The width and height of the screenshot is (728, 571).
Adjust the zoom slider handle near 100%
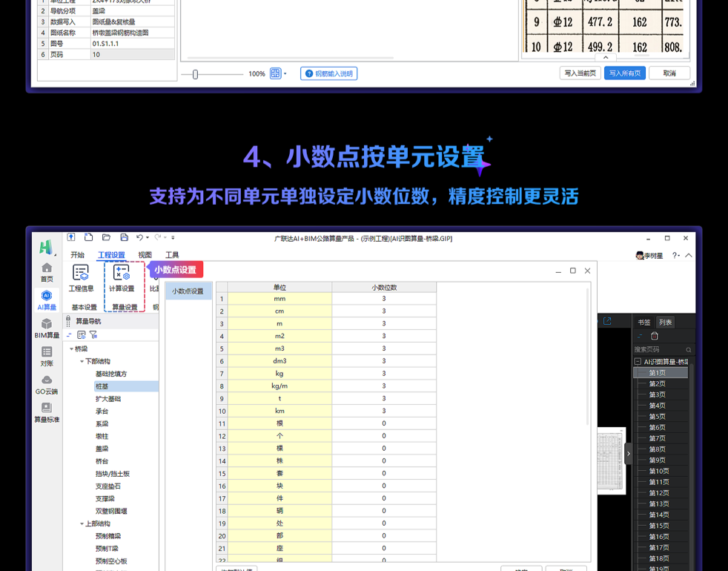click(196, 74)
